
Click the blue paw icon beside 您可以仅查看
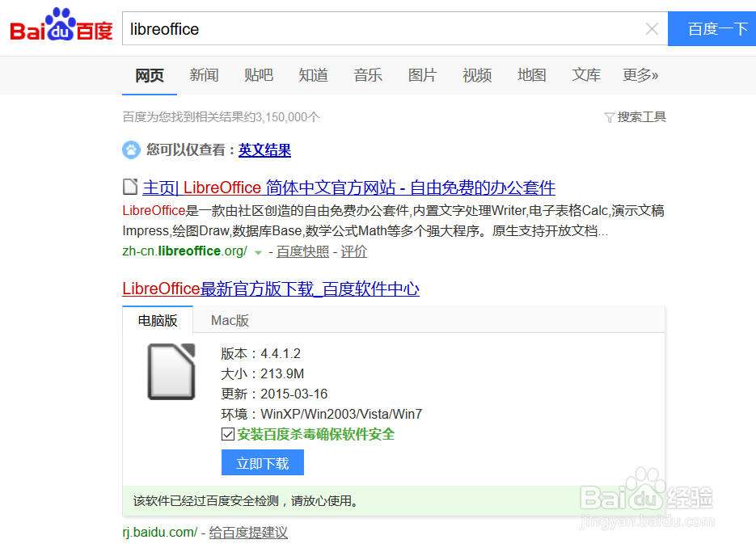pyautogui.click(x=131, y=150)
